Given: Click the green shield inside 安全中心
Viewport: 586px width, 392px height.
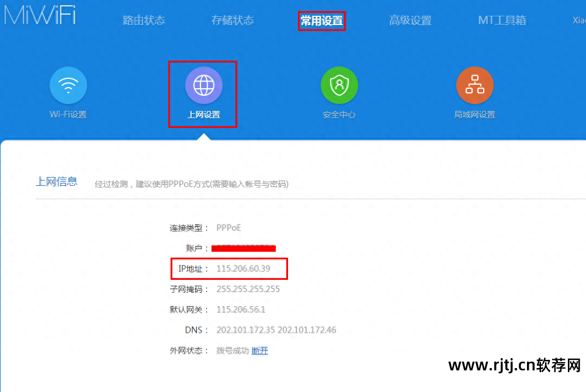Looking at the screenshot, I should click(x=339, y=85).
